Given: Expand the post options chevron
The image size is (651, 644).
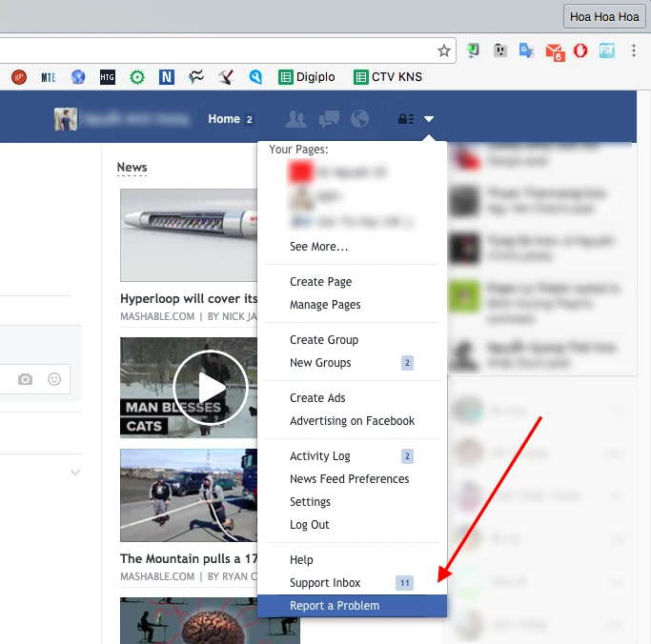Looking at the screenshot, I should pos(75,473).
